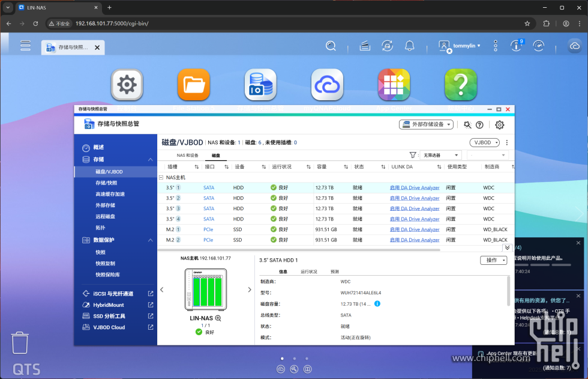Open 快照保险库 in the sidebar
Screen dimensions: 588x379
click(107, 274)
